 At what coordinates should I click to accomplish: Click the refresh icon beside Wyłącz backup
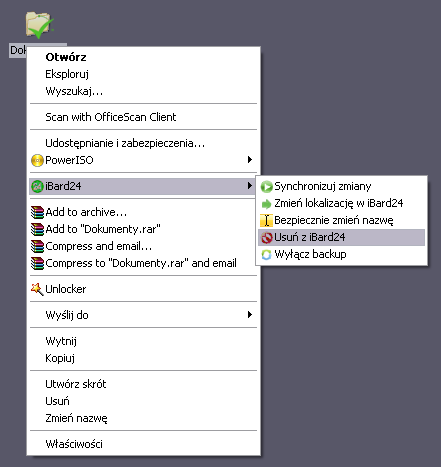tap(266, 255)
